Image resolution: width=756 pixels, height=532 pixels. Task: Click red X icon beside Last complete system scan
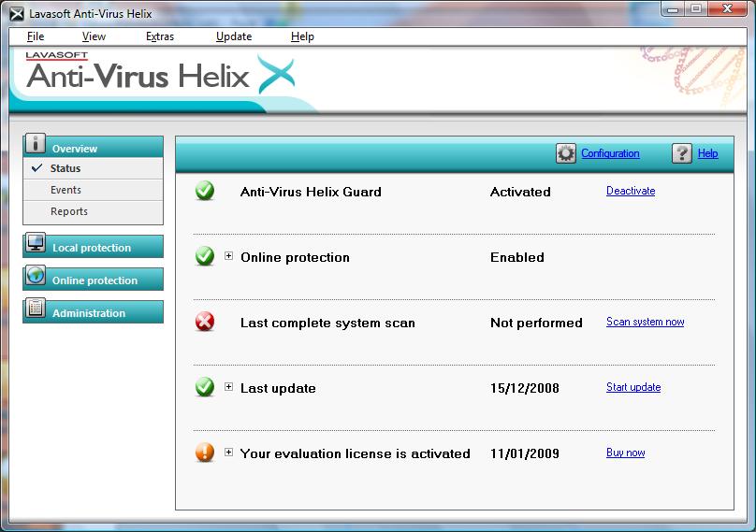pyautogui.click(x=205, y=323)
